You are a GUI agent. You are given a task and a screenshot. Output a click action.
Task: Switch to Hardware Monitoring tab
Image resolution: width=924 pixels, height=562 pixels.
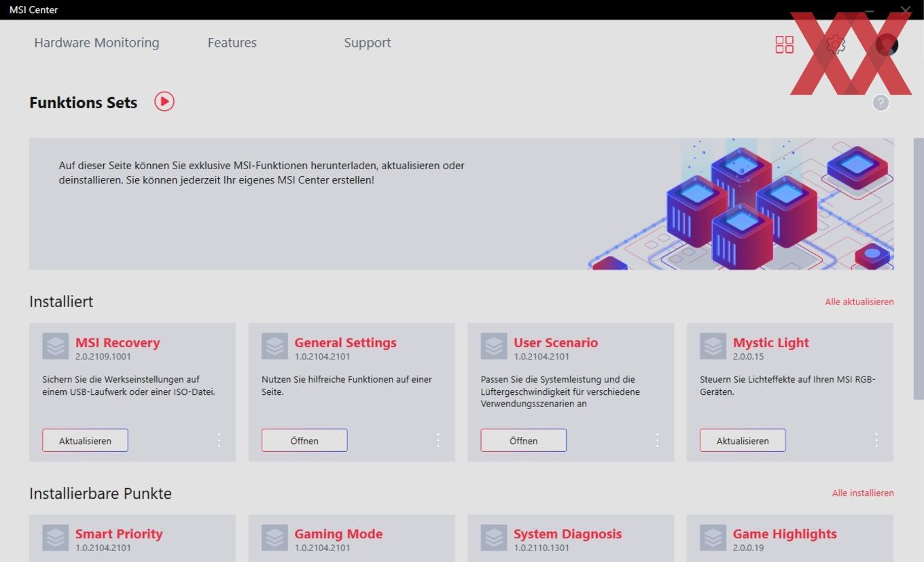96,43
